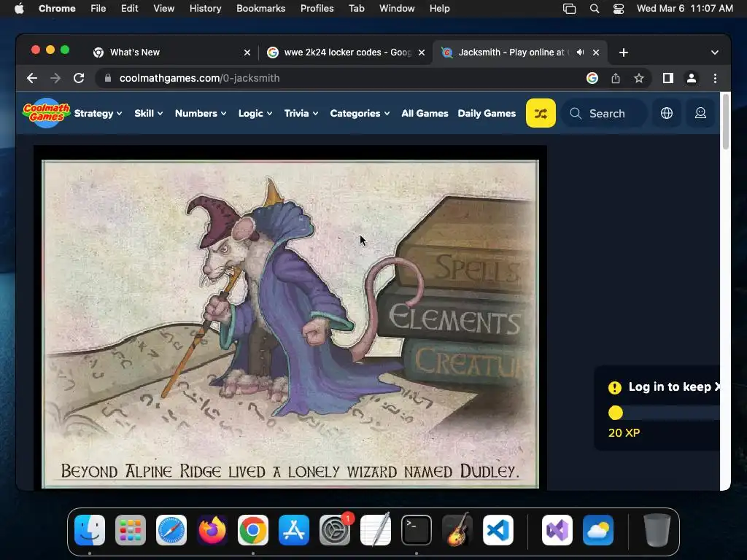Click the Chrome icon in the dock

coord(253,530)
